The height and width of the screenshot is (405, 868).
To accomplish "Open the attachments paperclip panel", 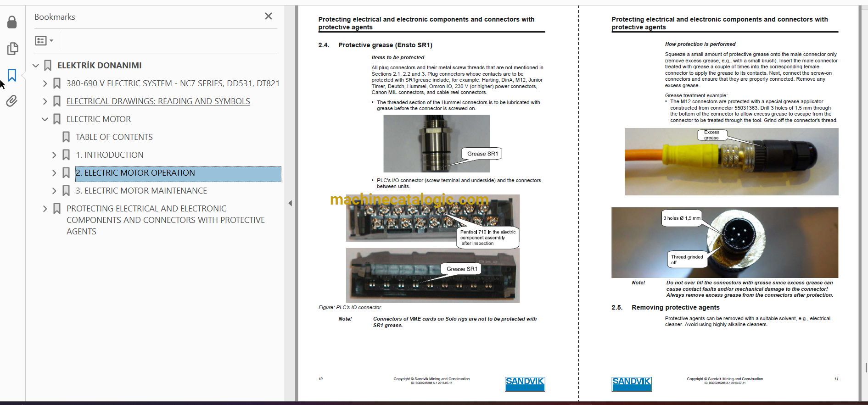I will pos(12,101).
